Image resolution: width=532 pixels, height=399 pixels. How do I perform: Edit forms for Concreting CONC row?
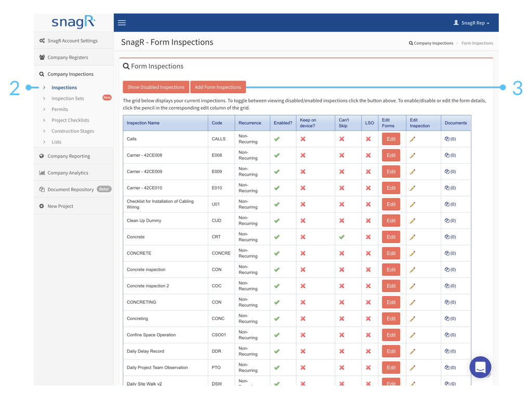[391, 318]
